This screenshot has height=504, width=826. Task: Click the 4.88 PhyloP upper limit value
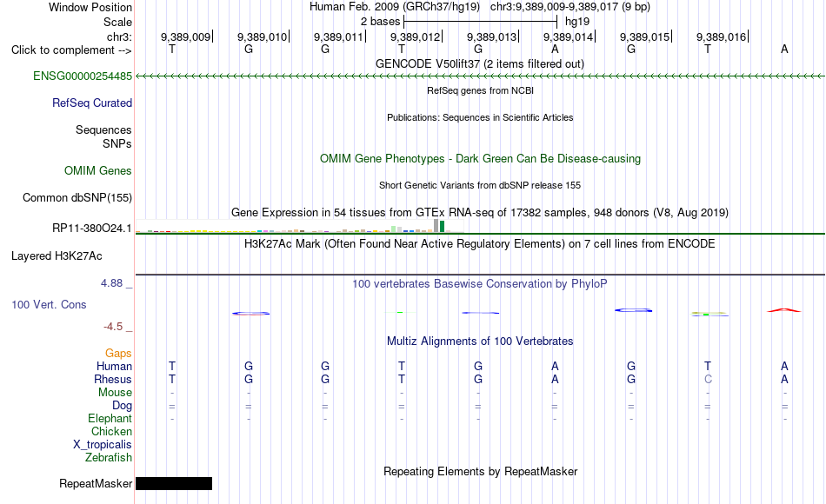[111, 283]
